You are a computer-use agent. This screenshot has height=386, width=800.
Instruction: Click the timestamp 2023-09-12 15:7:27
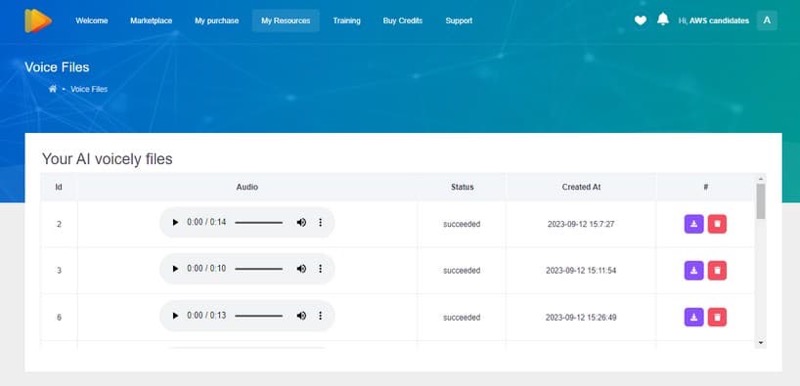tap(581, 224)
